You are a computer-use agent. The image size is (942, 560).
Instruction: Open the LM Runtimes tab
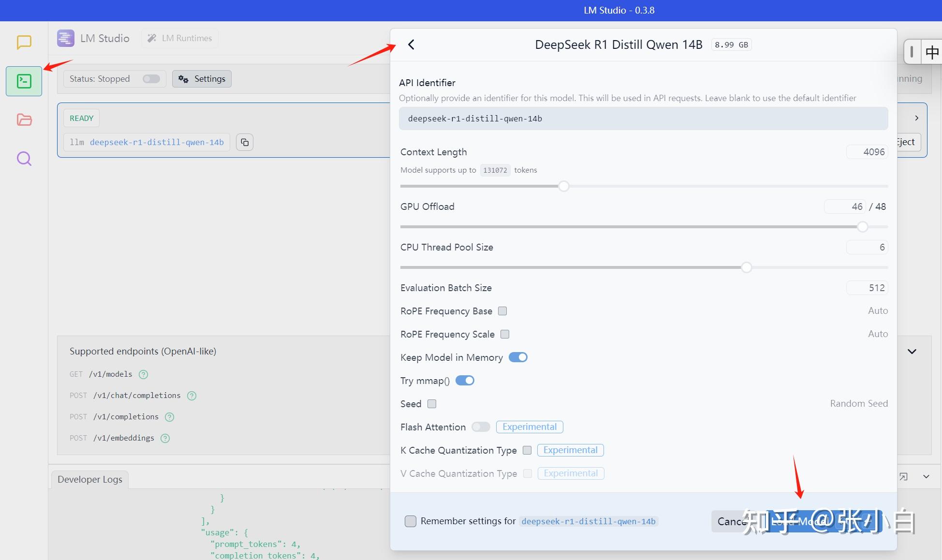180,38
